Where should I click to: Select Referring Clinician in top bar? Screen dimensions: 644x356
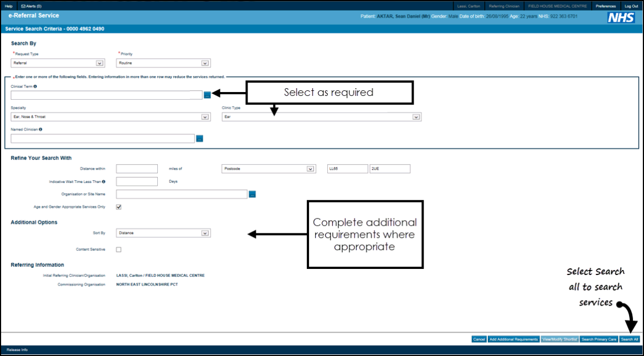tap(504, 6)
